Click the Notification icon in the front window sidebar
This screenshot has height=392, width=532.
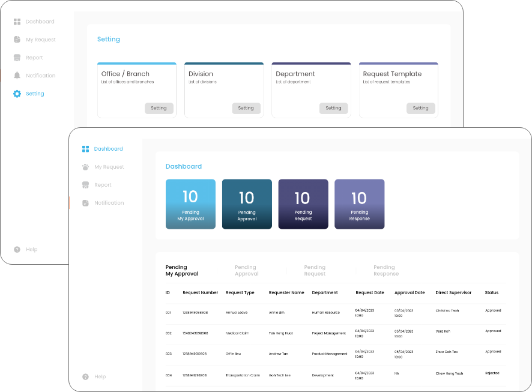(x=85, y=203)
